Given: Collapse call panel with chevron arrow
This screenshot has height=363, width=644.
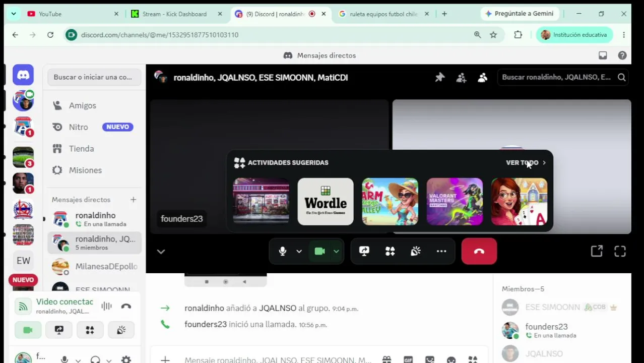Looking at the screenshot, I should coord(161,252).
